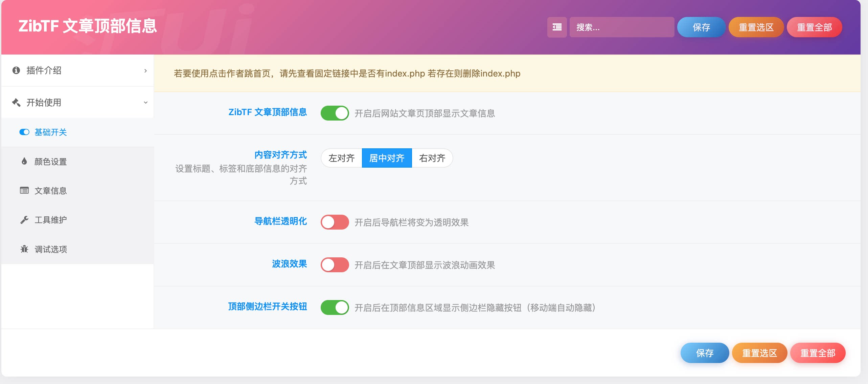Open 基础开关 via its toggle icon
Viewport: 868px width, 384px height.
24,132
